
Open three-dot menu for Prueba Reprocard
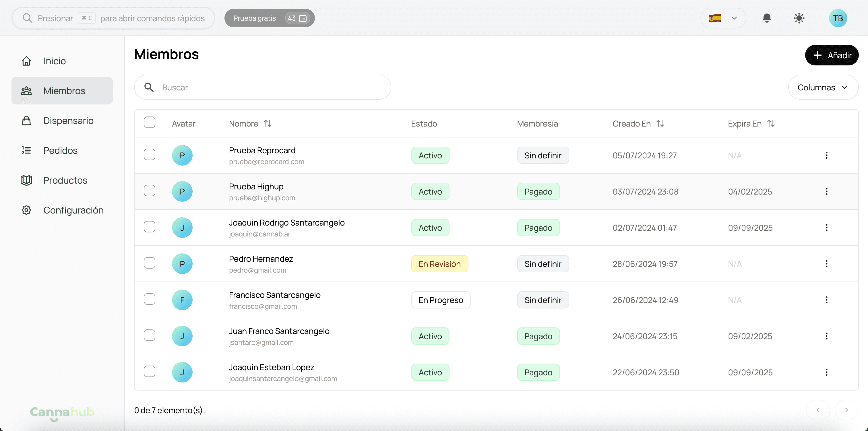tap(826, 155)
